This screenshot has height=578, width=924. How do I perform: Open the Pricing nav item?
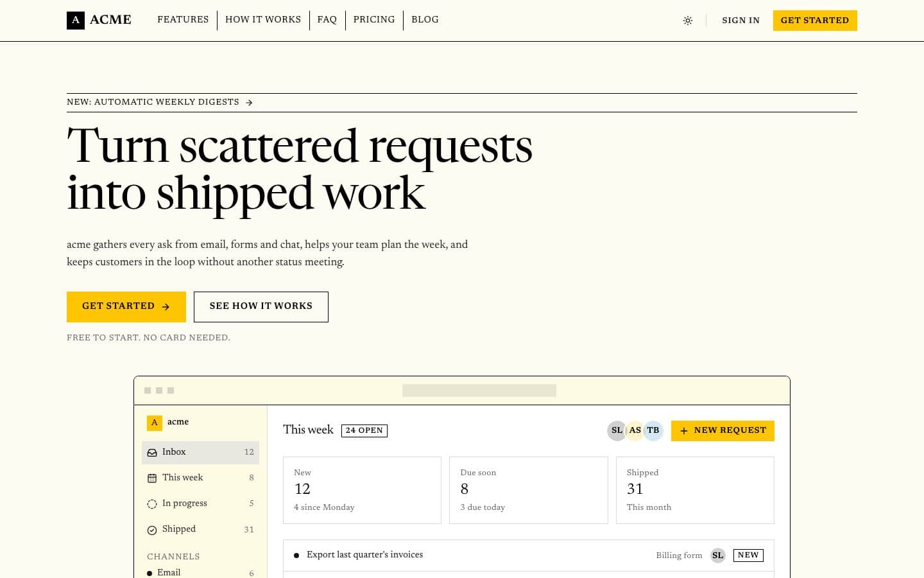(374, 20)
